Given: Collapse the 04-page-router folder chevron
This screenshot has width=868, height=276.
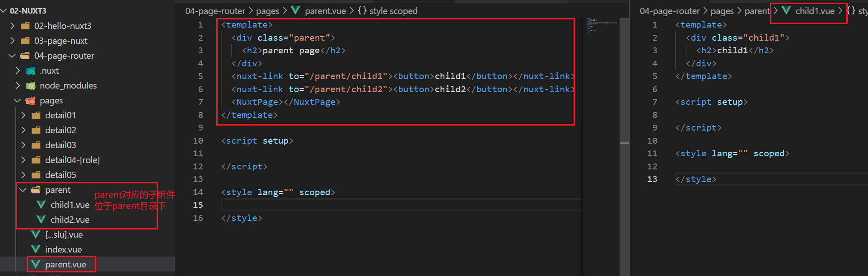Looking at the screenshot, I should click(12, 56).
